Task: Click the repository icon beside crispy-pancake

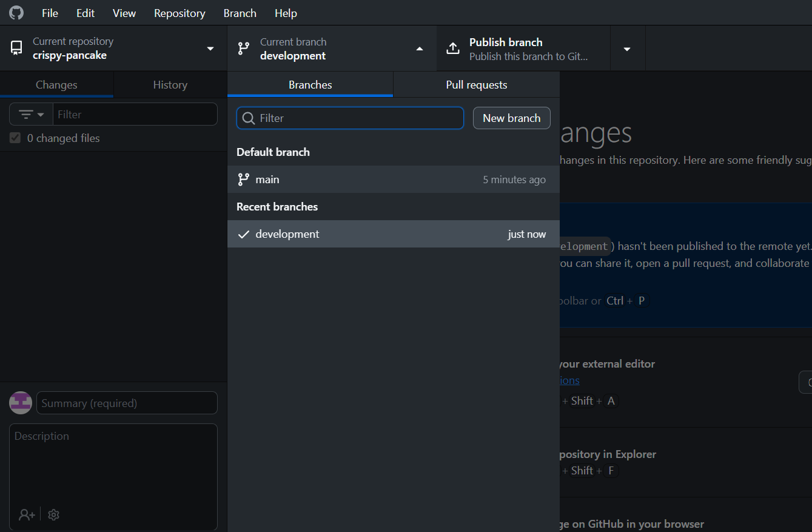Action: click(16, 49)
